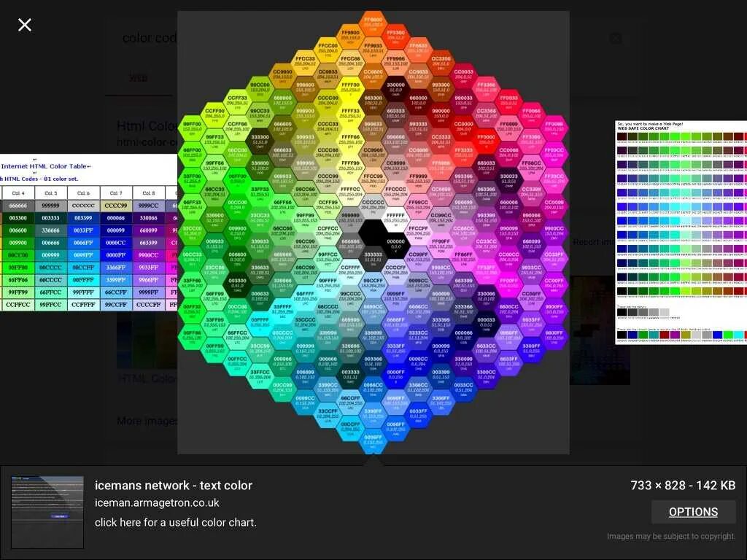Click the 3300FF violet-blue hexagon swatch

point(531,349)
